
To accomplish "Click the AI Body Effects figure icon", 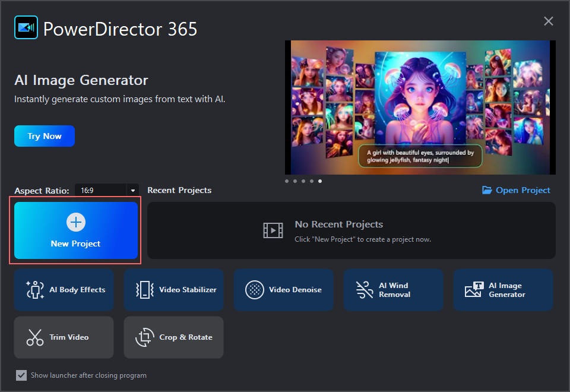I will 35,290.
